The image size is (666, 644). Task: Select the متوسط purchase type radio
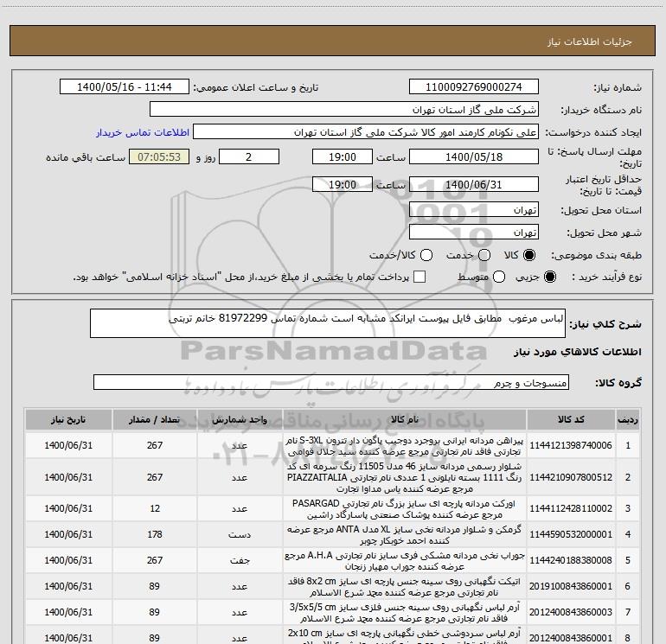[499, 277]
